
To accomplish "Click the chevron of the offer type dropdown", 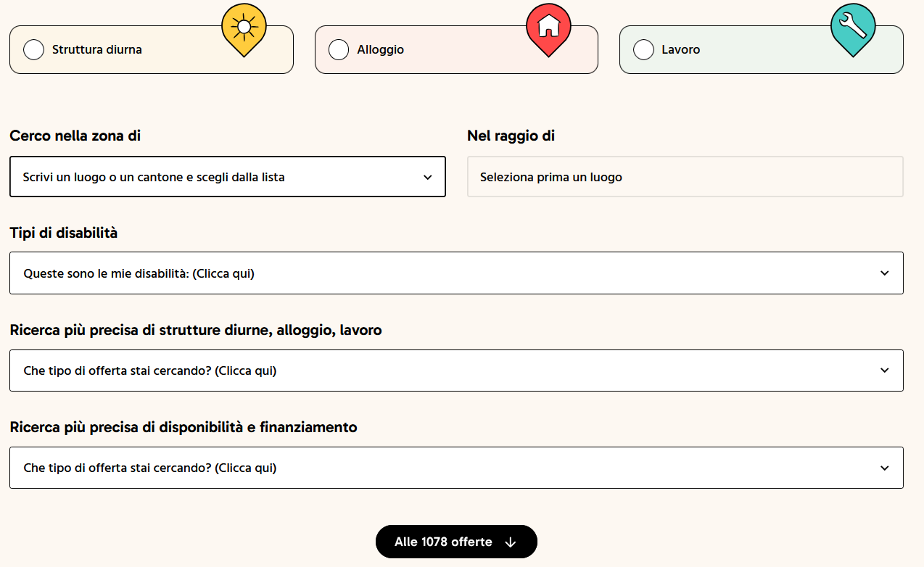I will coord(884,370).
